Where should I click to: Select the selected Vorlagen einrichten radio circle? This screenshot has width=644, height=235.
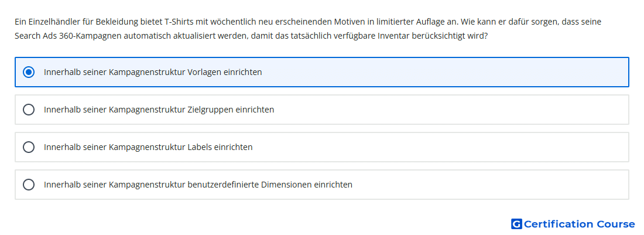(x=28, y=72)
